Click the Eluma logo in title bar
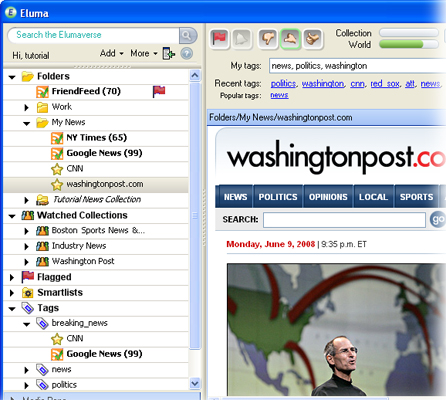The height and width of the screenshot is (400, 446). point(11,13)
